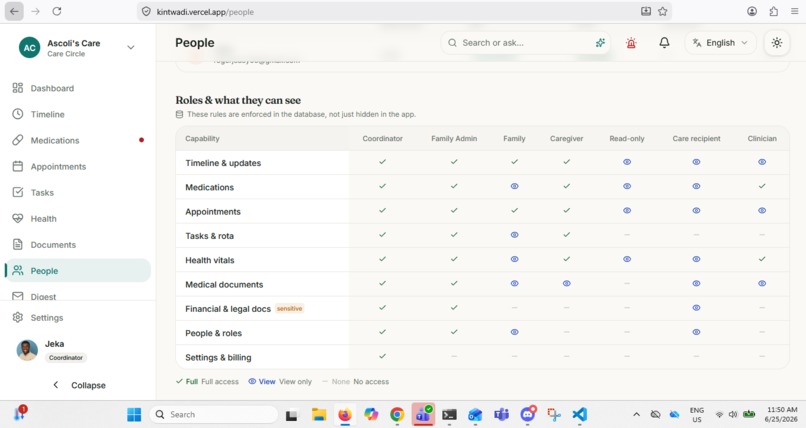
Task: Click the Settings gear icon in sidebar
Action: coord(17,318)
